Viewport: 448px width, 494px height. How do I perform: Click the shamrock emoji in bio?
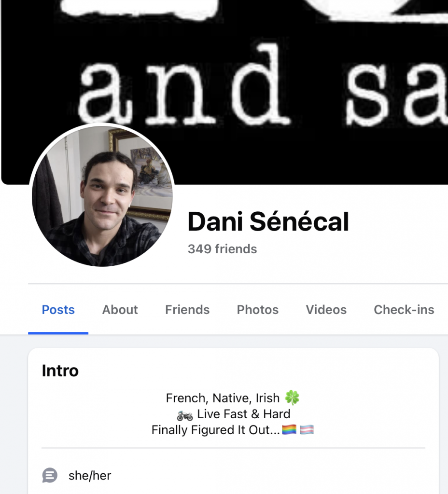point(292,398)
